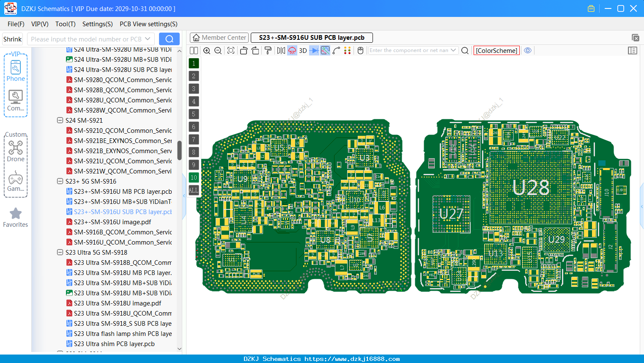Rotate the board clockwise
Image resolution: width=644 pixels, height=363 pixels.
(255, 50)
